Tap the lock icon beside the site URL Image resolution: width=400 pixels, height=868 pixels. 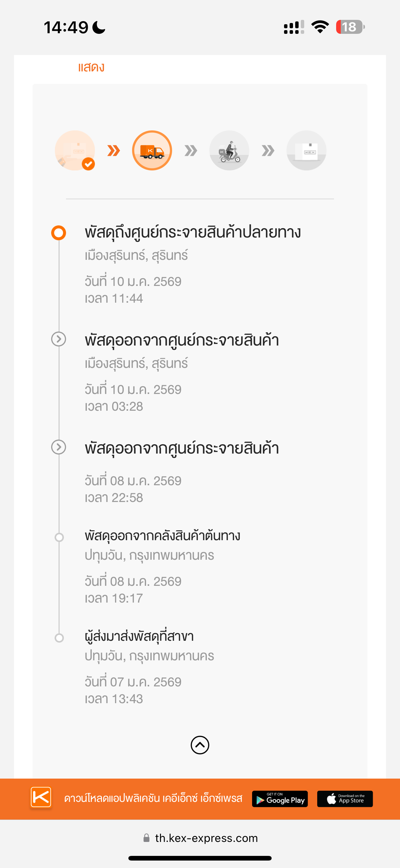[146, 838]
